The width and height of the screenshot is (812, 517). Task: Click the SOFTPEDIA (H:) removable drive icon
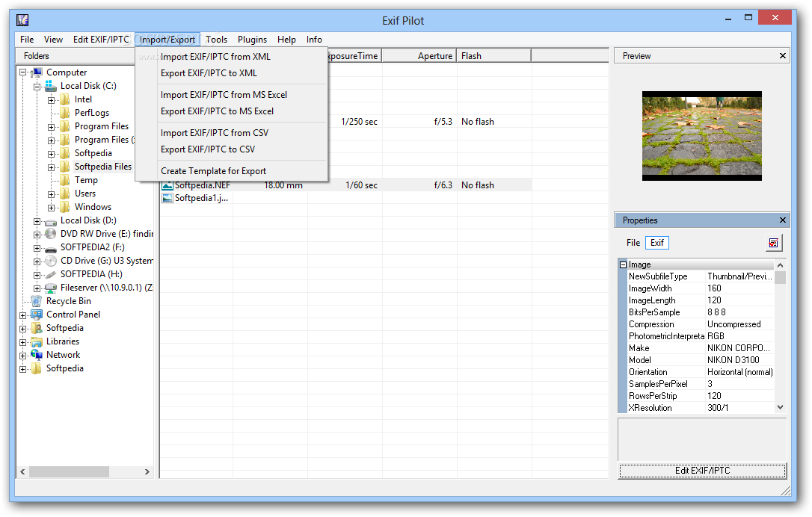point(51,274)
